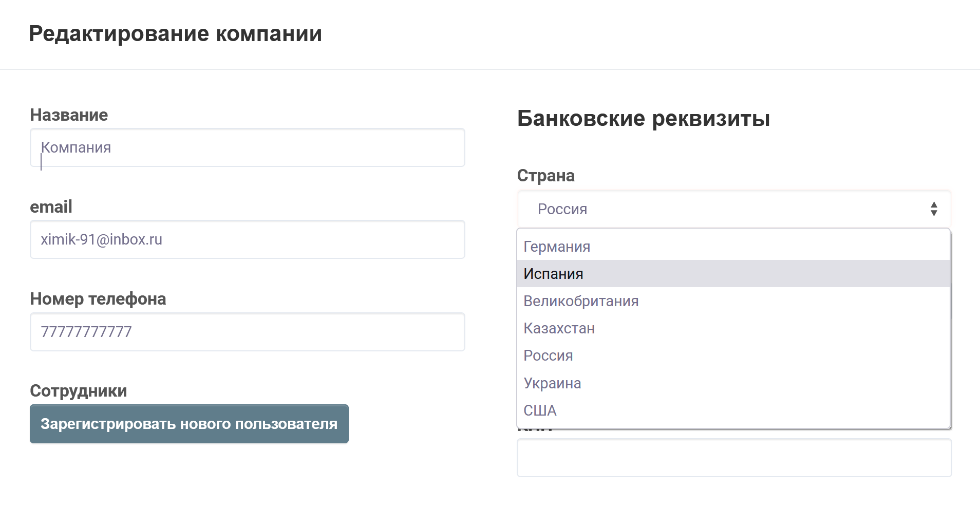This screenshot has width=980, height=506.
Task: Click the email field with ximik-91@inbox.ru
Action: (247, 240)
